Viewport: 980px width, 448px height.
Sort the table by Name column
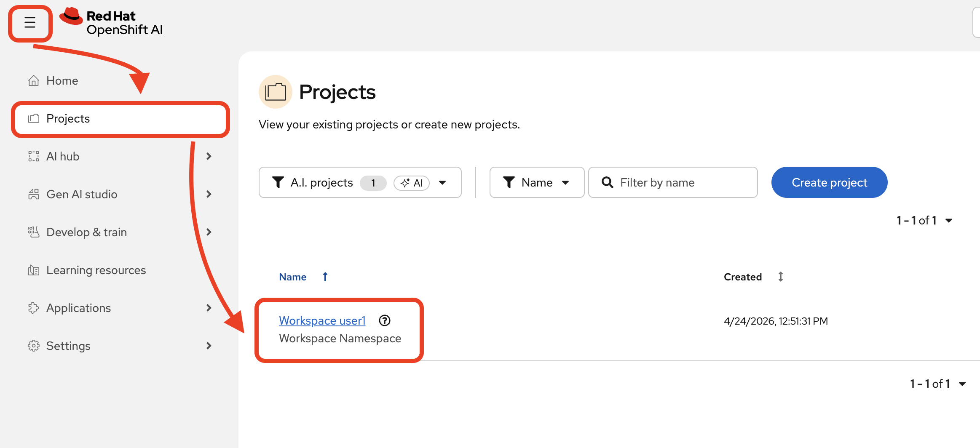point(303,277)
